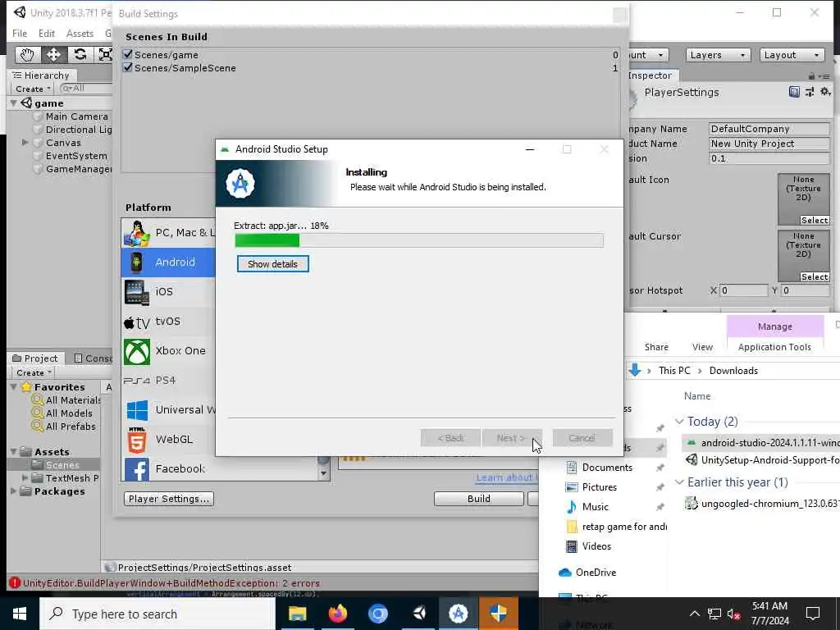Click the Product Name input field
Screen dimensions: 840x630
coord(769,144)
